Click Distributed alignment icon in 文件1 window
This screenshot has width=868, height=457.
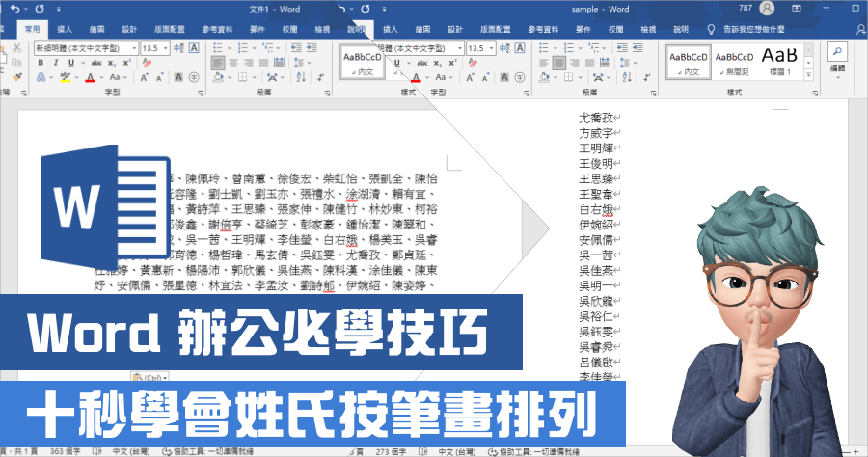(279, 63)
